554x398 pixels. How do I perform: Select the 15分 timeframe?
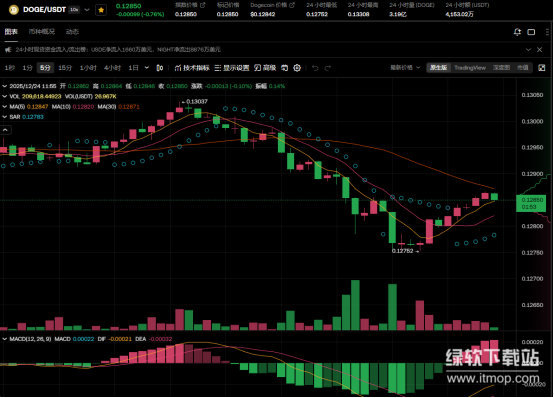coord(65,68)
